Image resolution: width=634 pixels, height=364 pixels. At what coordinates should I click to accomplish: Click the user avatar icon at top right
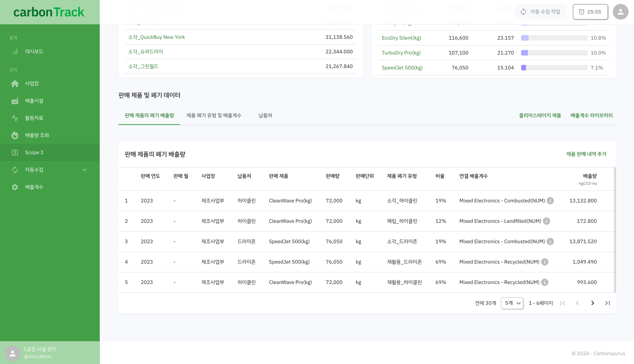coord(620,12)
